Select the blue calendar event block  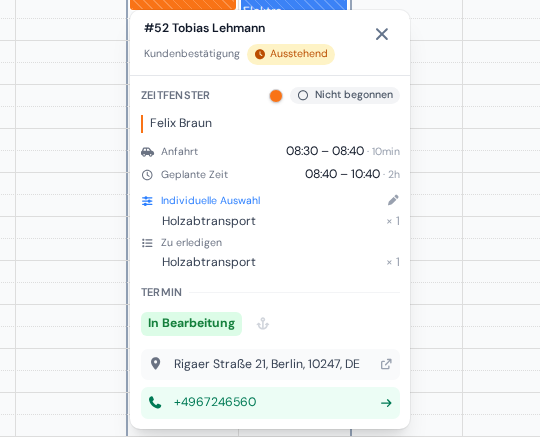click(x=294, y=4)
